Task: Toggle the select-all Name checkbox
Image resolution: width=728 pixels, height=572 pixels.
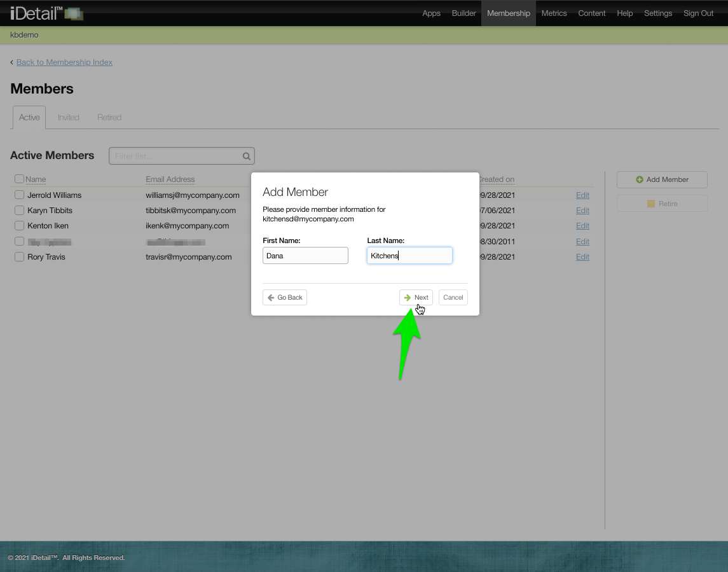Action: pos(19,179)
